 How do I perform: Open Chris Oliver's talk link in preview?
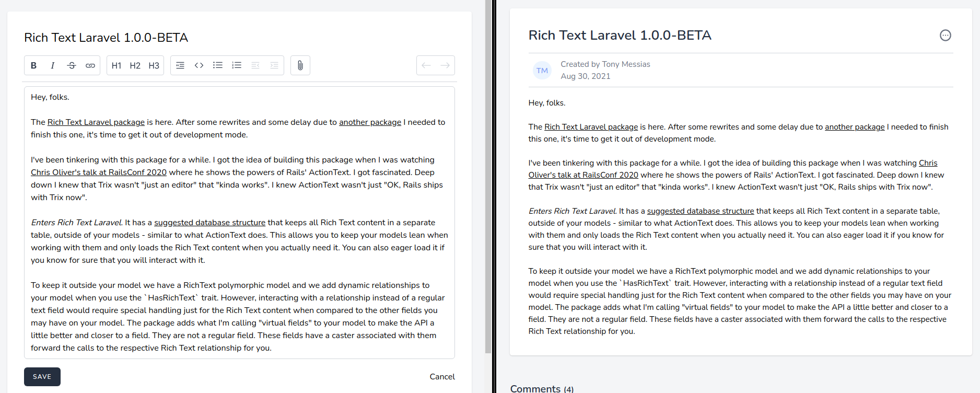pyautogui.click(x=583, y=175)
